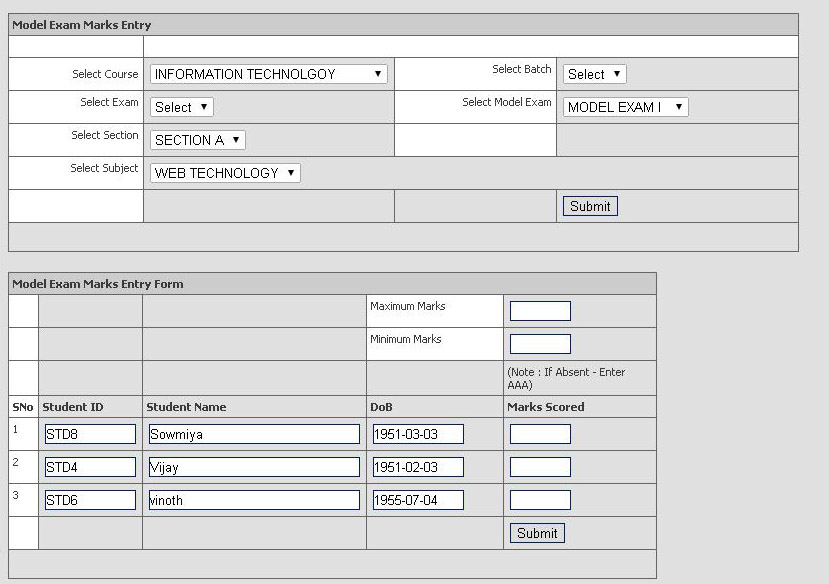Click the STD8 Student ID field
The width and height of the screenshot is (829, 584).
coord(90,434)
